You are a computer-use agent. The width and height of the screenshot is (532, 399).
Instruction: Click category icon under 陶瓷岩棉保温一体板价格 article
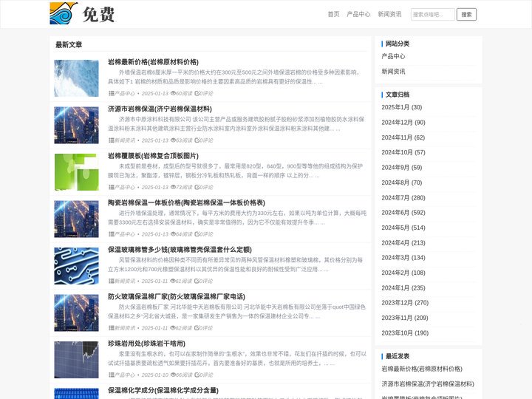(x=112, y=234)
